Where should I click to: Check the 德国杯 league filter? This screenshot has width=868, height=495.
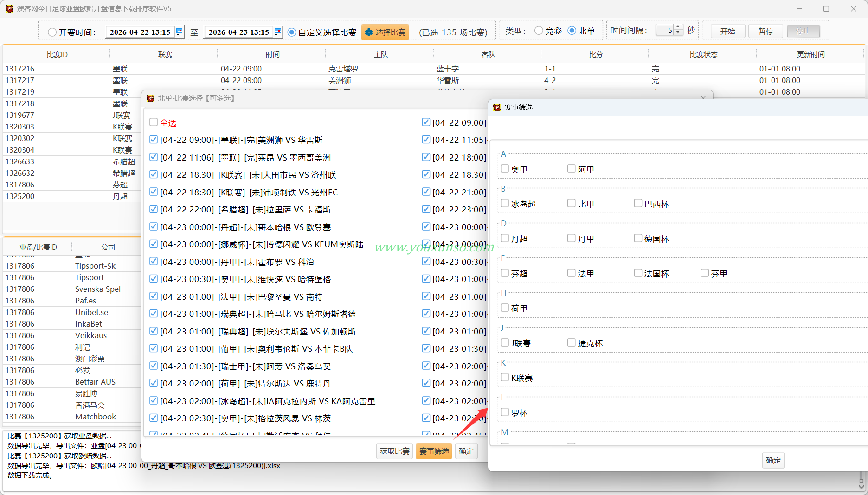638,238
